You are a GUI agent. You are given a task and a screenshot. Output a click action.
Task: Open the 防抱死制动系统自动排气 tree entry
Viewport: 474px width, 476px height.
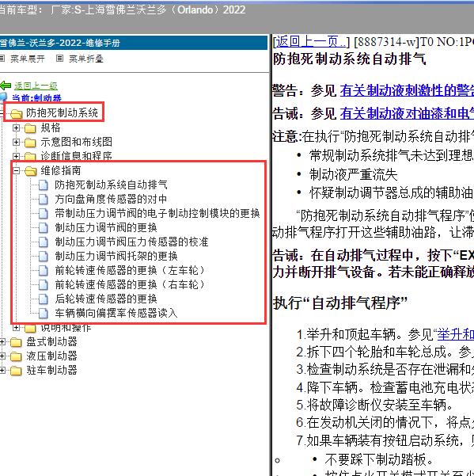[x=111, y=185]
